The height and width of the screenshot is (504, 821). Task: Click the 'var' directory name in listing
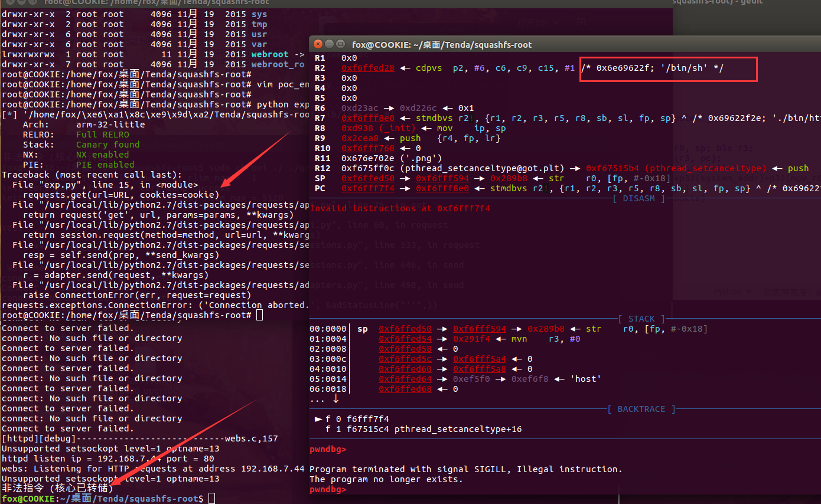259,44
